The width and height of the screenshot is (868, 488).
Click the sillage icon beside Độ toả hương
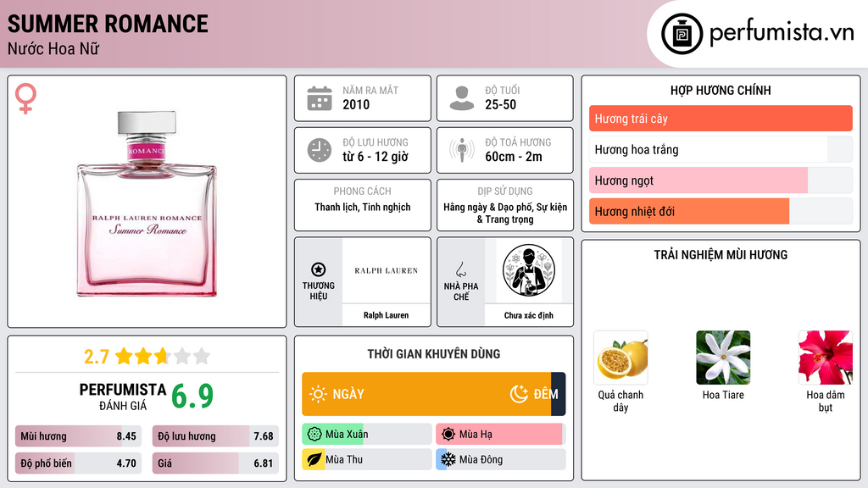(462, 150)
